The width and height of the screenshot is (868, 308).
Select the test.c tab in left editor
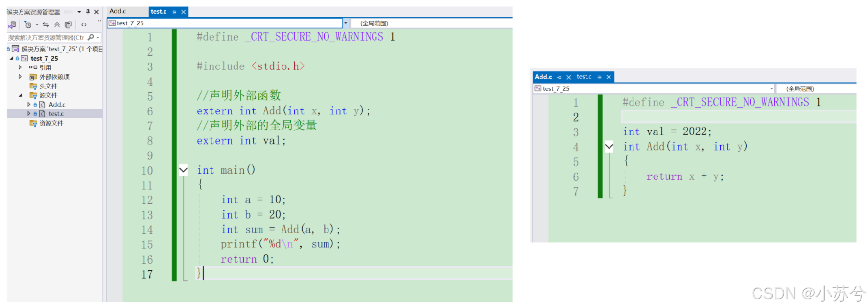click(x=159, y=12)
